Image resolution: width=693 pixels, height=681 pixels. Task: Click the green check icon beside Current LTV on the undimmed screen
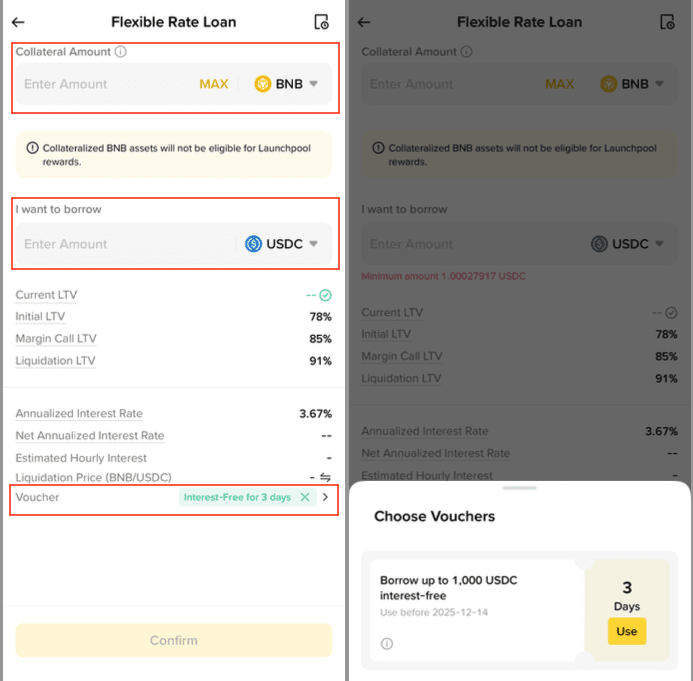click(x=325, y=295)
